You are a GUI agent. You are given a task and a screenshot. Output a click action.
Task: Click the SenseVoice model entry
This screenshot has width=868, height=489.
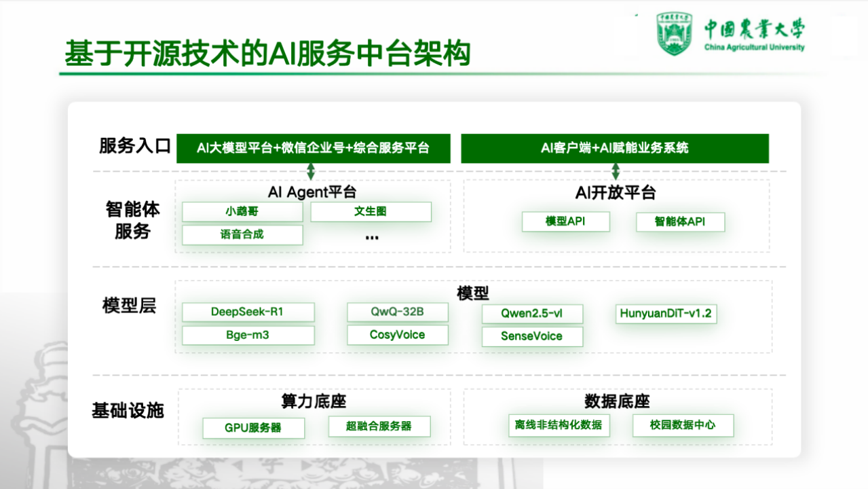[x=532, y=336]
